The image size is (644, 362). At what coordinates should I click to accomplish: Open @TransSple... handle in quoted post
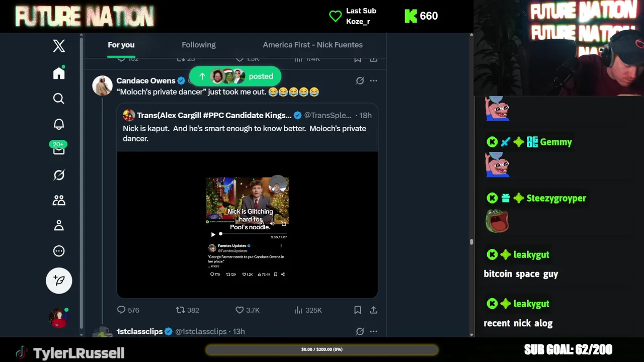coord(328,115)
